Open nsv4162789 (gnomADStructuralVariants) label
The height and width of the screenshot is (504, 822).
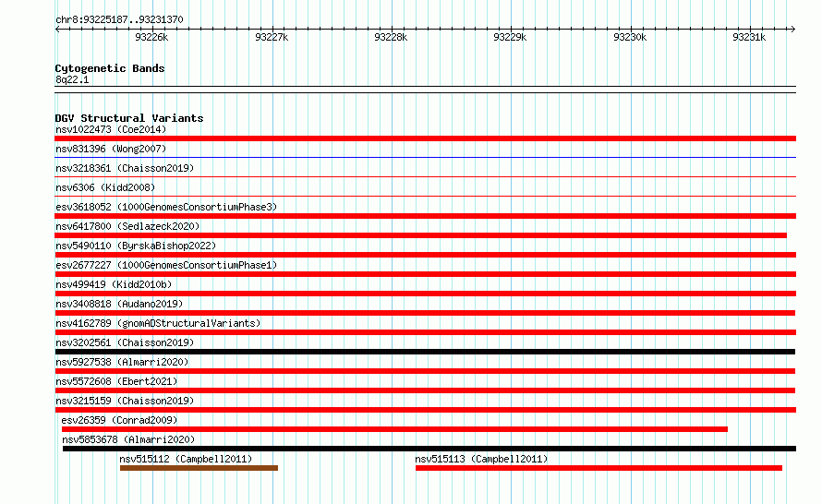point(158,323)
